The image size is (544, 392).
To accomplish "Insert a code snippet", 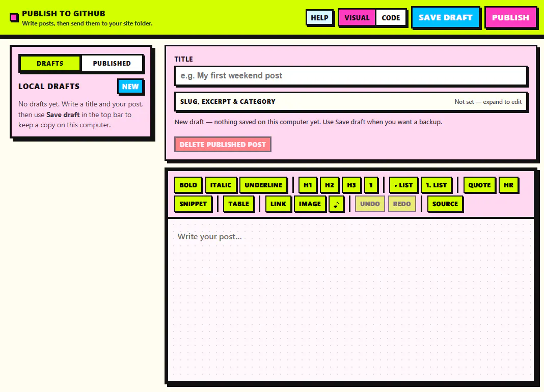I will pos(193,204).
